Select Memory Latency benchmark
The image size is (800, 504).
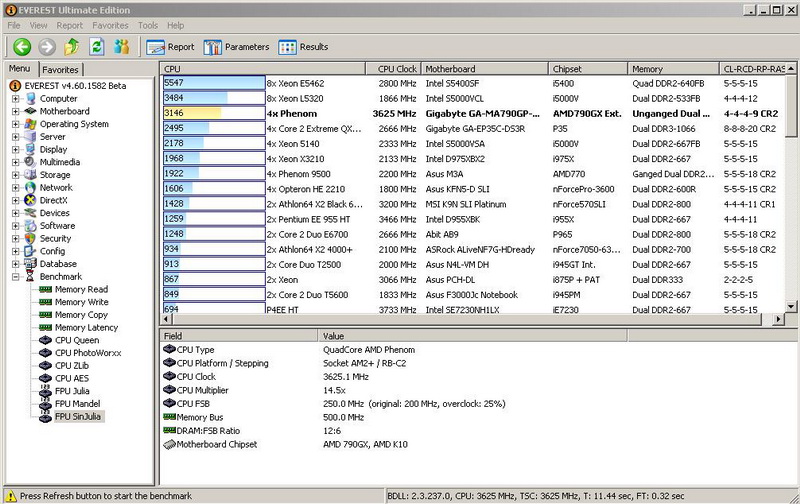pyautogui.click(x=86, y=327)
